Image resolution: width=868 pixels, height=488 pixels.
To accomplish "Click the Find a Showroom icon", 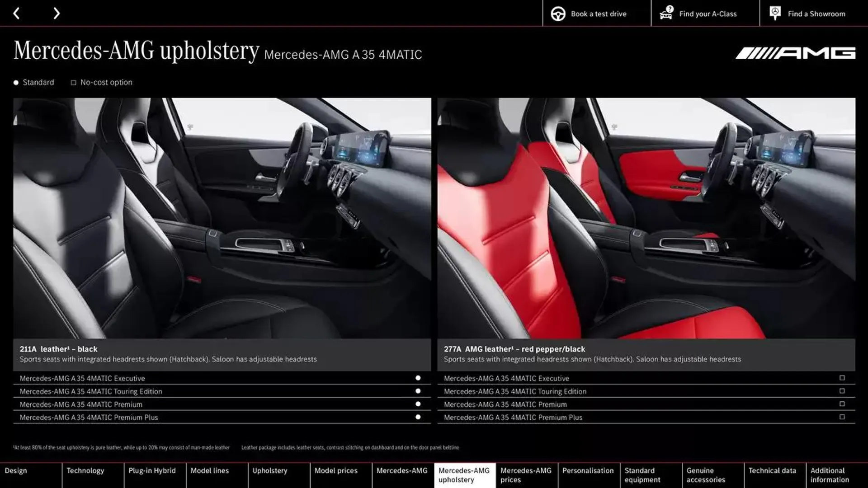I will click(775, 13).
